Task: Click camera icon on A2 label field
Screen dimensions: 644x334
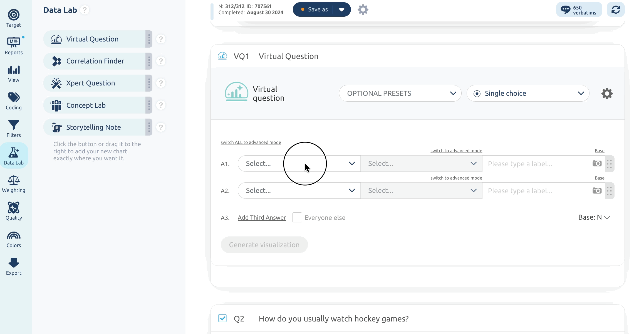Action: point(597,191)
